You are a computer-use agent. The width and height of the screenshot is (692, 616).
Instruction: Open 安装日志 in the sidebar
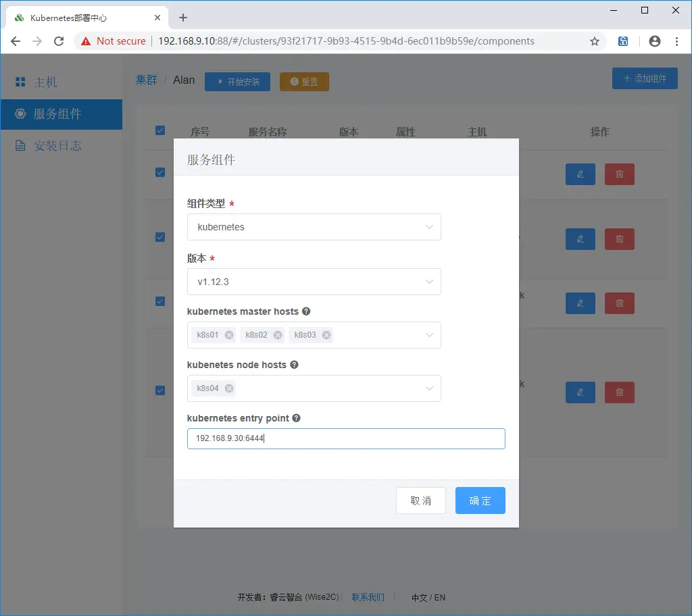(x=61, y=146)
